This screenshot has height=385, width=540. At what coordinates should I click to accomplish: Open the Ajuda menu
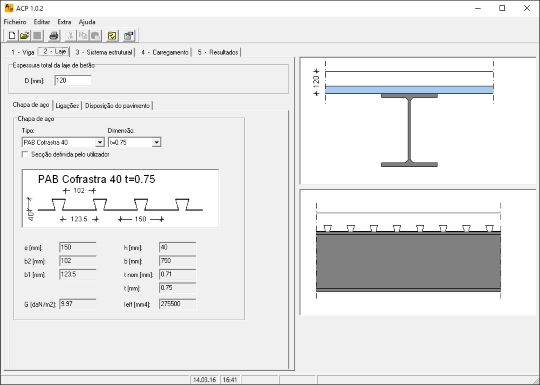(87, 22)
